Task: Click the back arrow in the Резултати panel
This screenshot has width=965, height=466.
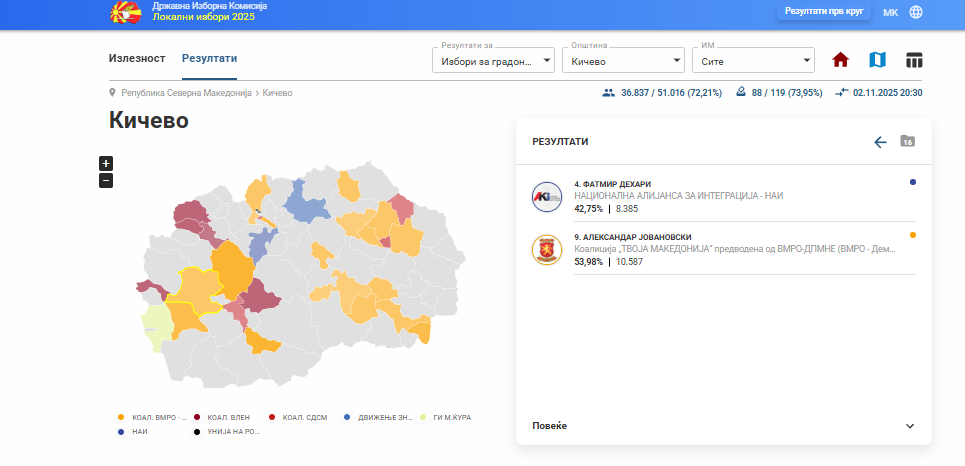Action: click(x=880, y=142)
